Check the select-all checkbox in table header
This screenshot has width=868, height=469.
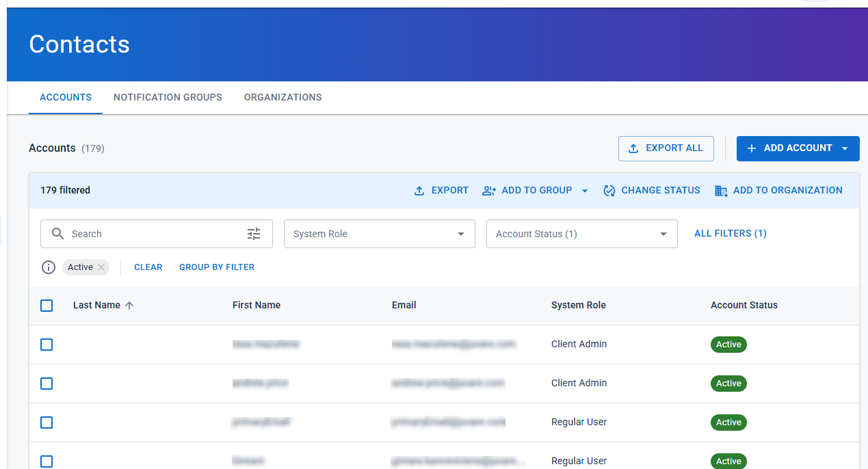point(47,306)
